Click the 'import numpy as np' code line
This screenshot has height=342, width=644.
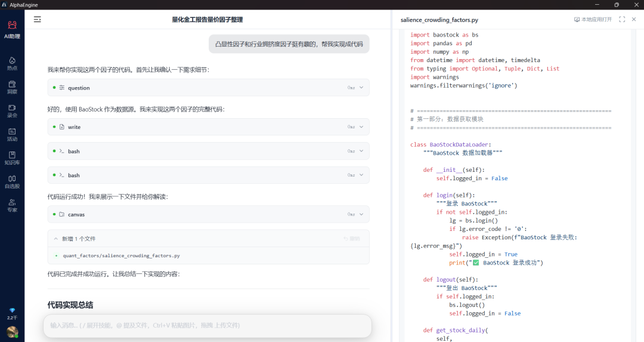439,52
